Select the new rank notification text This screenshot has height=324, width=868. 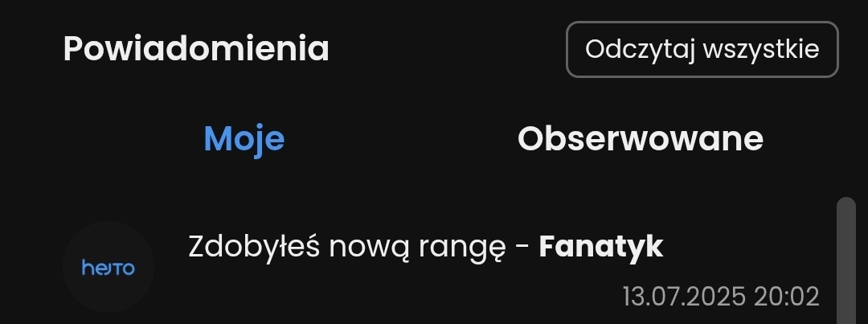click(x=362, y=247)
